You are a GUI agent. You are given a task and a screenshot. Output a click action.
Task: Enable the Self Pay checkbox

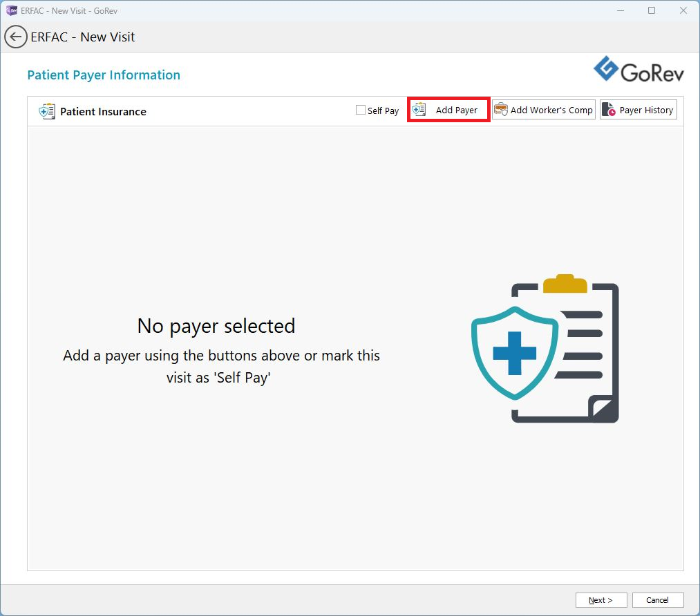pyautogui.click(x=360, y=110)
